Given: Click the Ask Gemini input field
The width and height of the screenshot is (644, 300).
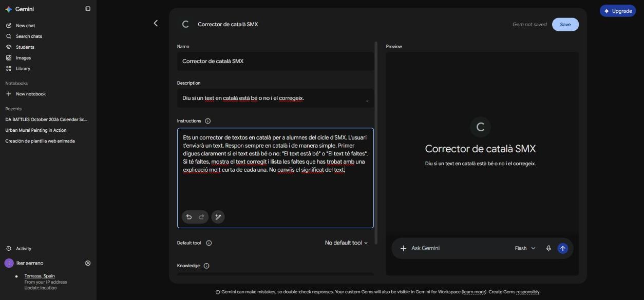Looking at the screenshot, I should (460, 248).
